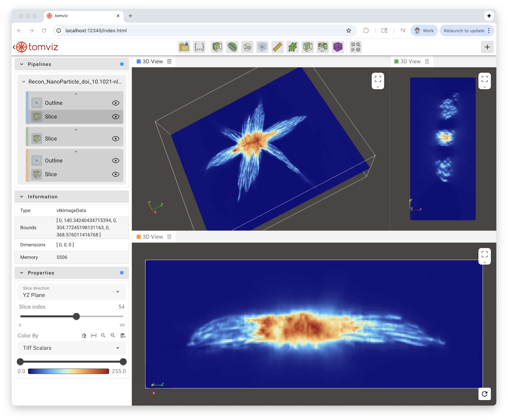Open the Tiff Scalars color-by dropdown
This screenshot has width=508, height=420.
[72, 348]
